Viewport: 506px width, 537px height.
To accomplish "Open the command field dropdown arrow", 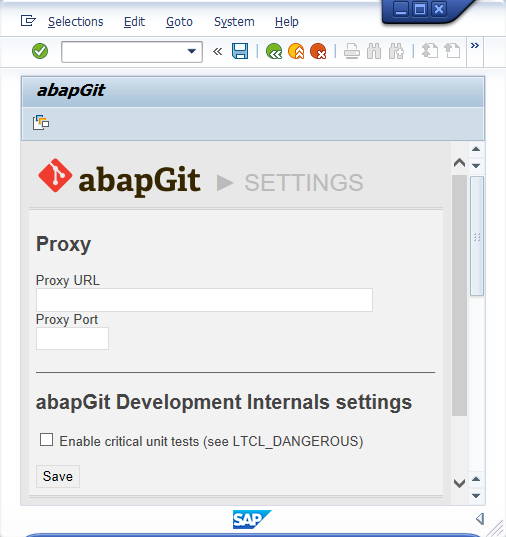I will pos(192,52).
